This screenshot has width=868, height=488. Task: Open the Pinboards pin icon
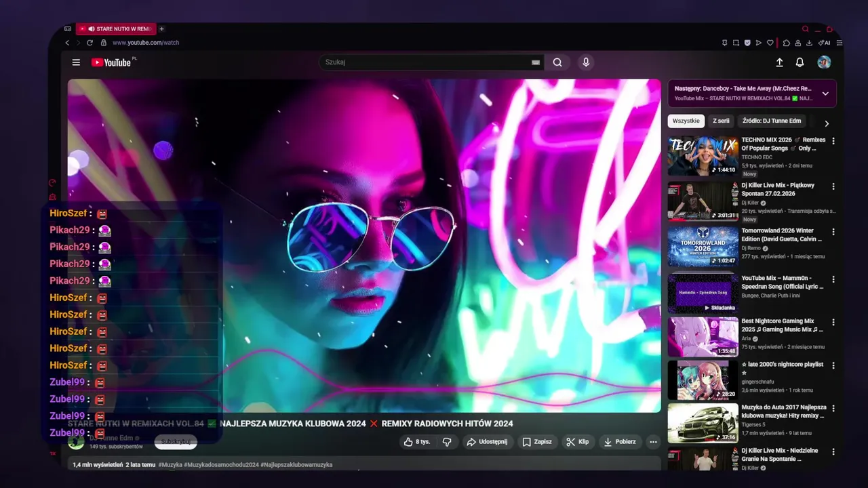pos(725,43)
